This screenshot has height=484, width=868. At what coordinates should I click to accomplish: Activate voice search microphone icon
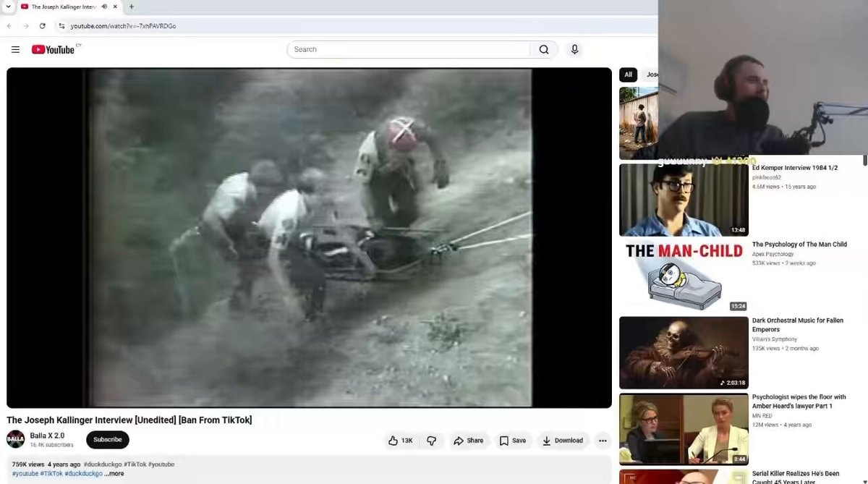[x=574, y=49]
